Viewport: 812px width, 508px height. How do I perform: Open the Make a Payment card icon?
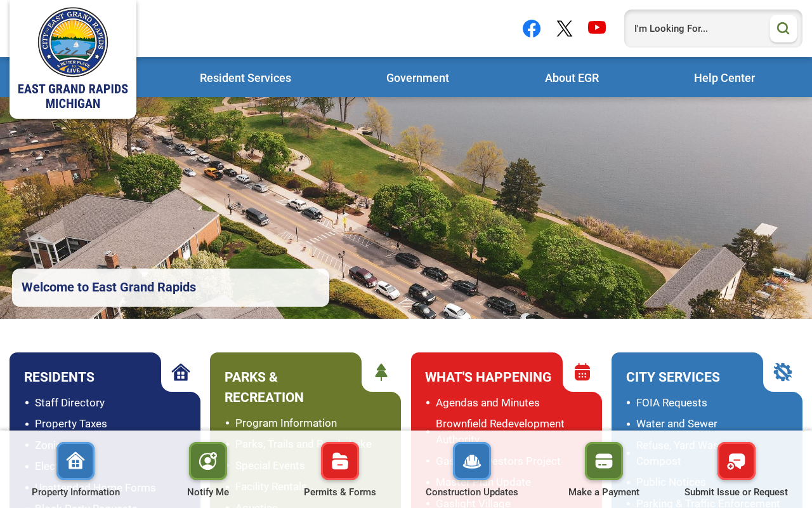[x=604, y=461]
